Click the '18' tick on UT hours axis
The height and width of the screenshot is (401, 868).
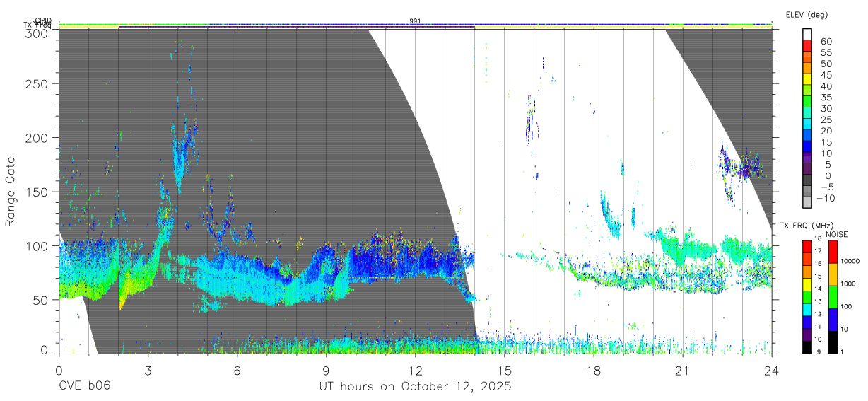[594, 371]
